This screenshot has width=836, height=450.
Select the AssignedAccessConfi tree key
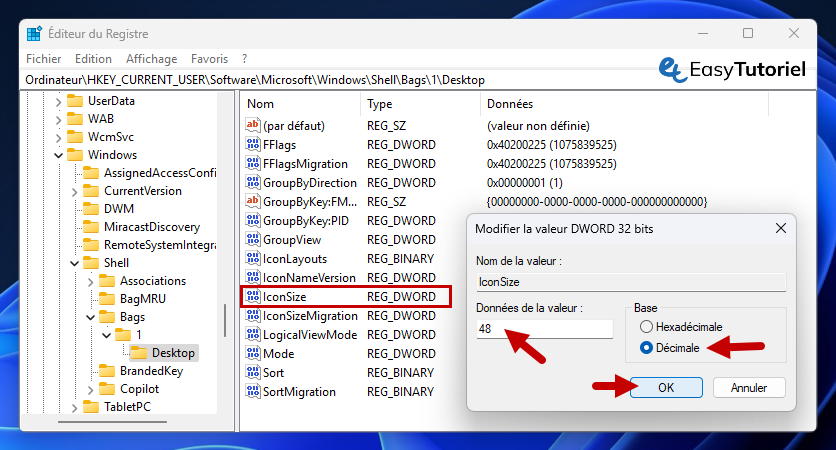[x=160, y=173]
